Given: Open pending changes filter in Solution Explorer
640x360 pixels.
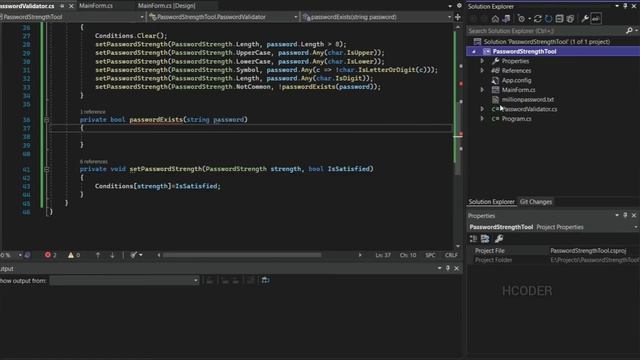Looking at the screenshot, I should point(522,19).
